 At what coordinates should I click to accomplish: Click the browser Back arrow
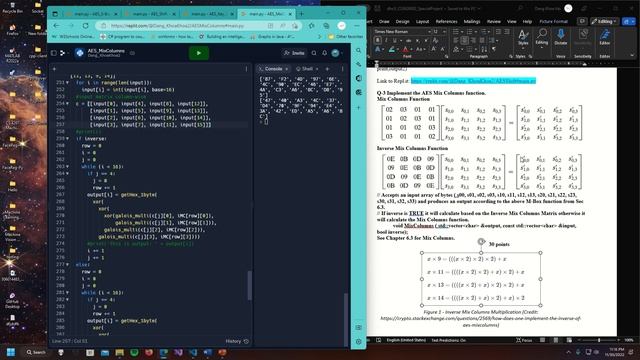(x=57, y=26)
